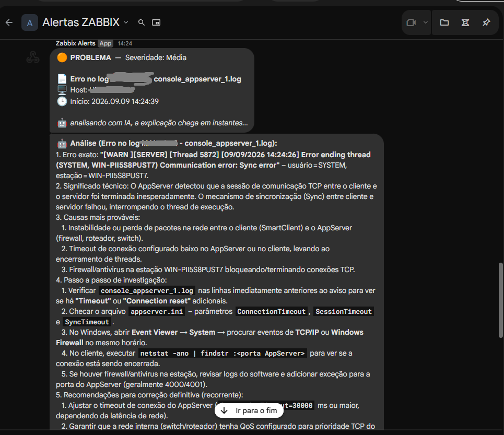Click the Zabbix Alerts sender name

(76, 43)
